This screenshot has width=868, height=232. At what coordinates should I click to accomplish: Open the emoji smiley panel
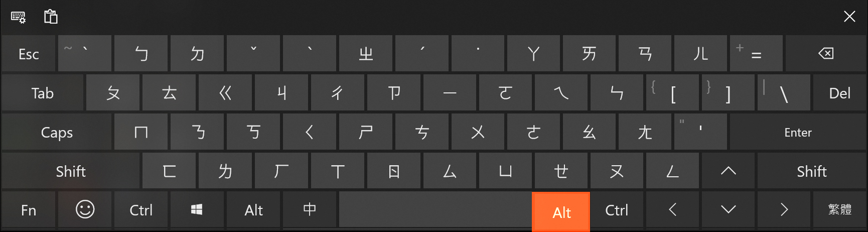point(85,210)
